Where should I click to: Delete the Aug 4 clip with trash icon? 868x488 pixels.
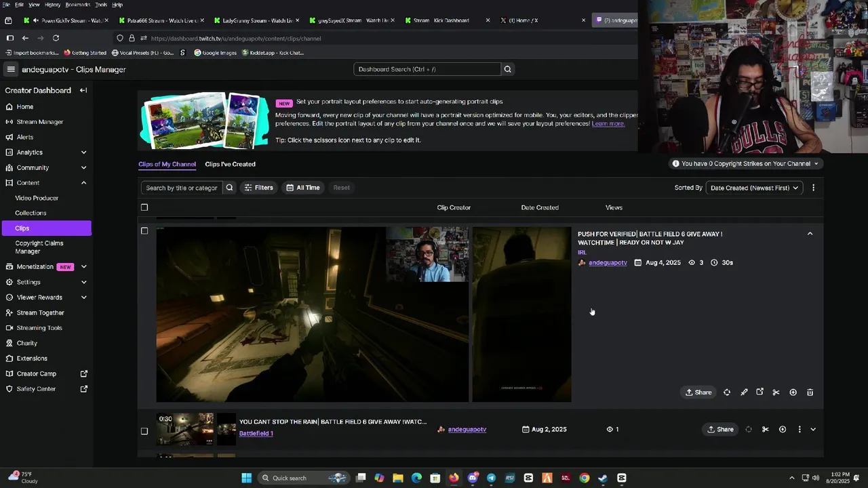pos(810,392)
